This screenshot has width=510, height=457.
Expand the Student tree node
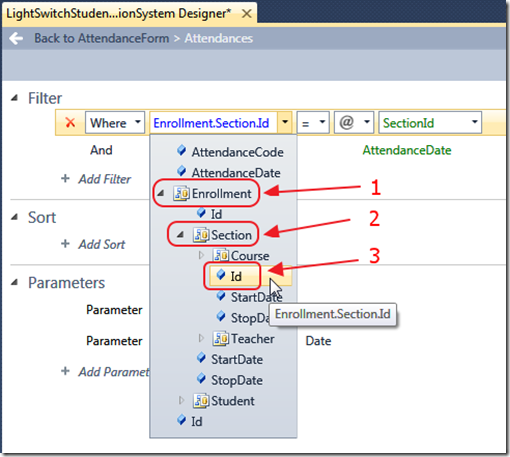(x=181, y=400)
